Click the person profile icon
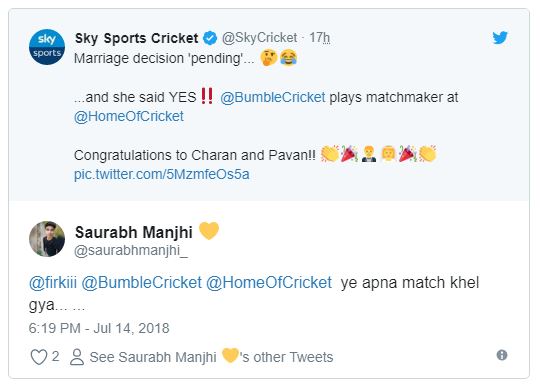The width and height of the screenshot is (542, 385). (77, 357)
